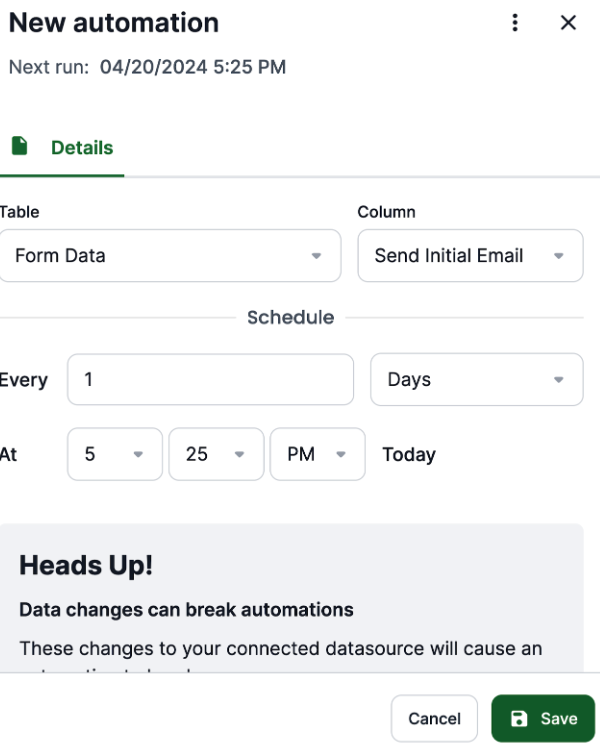Switch to the Details tab
600x748 pixels.
pos(62,147)
